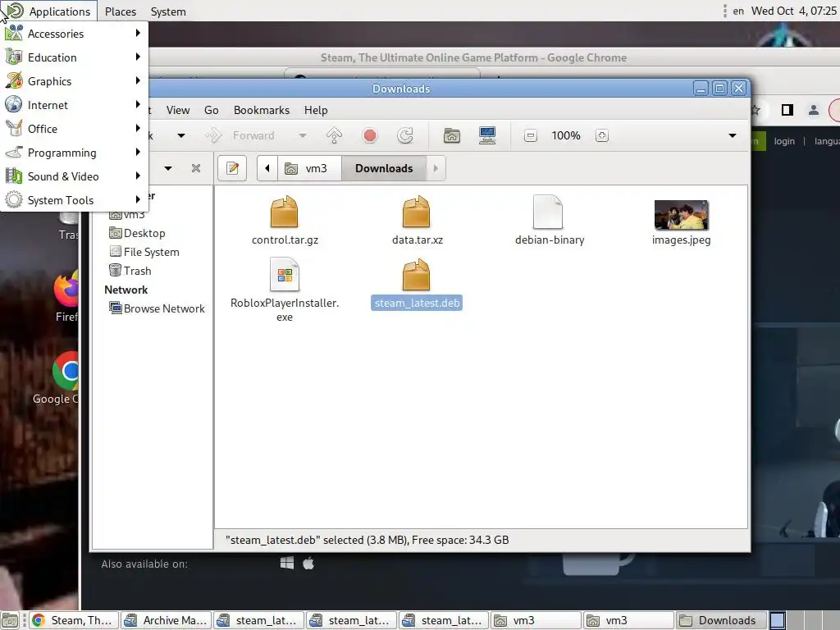The width and height of the screenshot is (840, 630).
Task: Open the Applications menu button
Action: 49,11
